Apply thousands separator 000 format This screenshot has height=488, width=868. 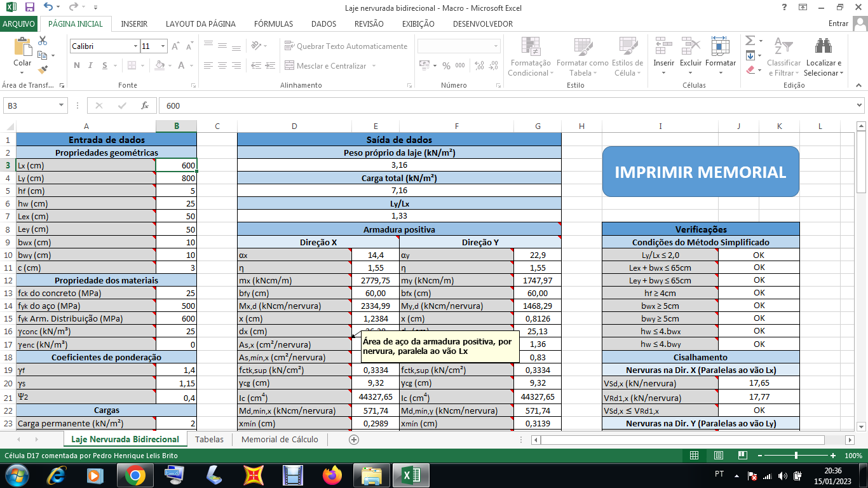[x=460, y=65]
